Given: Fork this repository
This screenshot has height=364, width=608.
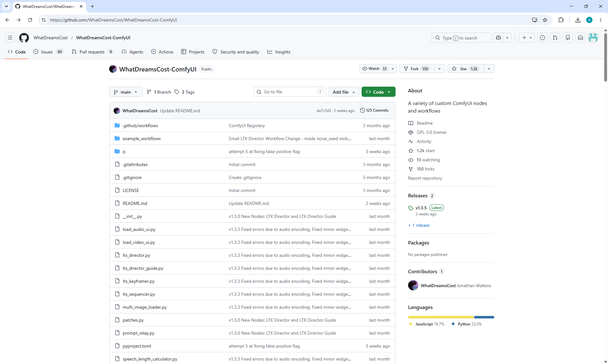Looking at the screenshot, I should (417, 69).
